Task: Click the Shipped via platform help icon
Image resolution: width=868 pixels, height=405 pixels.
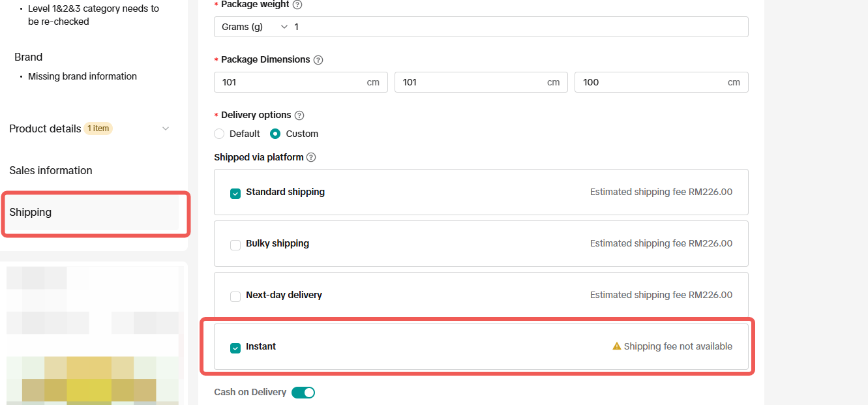Action: coord(311,157)
